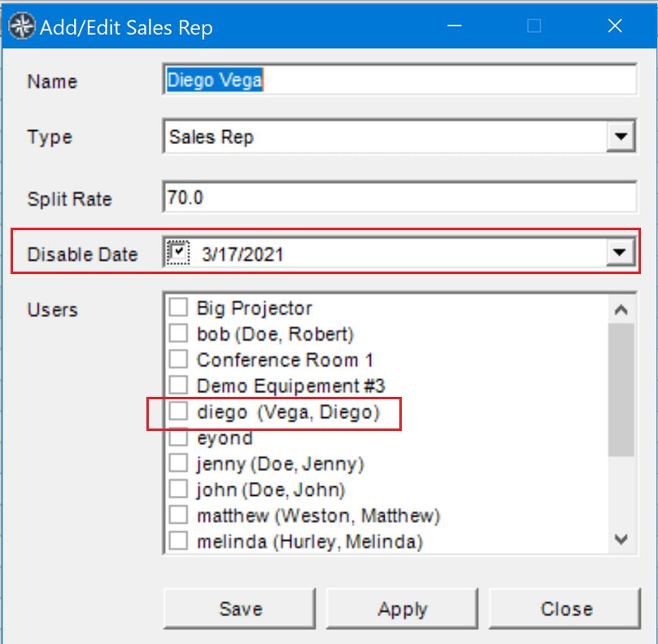This screenshot has height=644, width=658.
Task: Click the Save button
Action: [240, 609]
